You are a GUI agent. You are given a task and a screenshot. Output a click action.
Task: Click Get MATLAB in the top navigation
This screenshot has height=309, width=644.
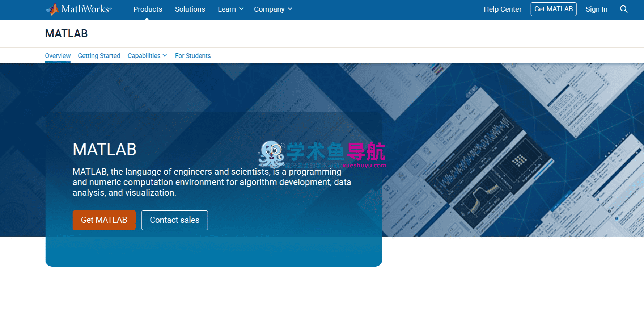[x=554, y=9]
